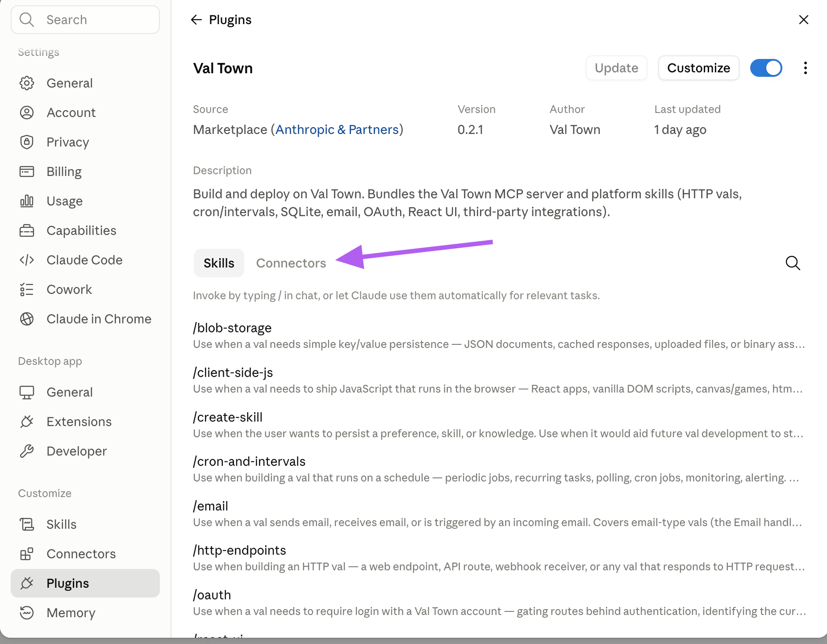Click the search magnifier icon in sidebar
The height and width of the screenshot is (644, 827).
27,20
